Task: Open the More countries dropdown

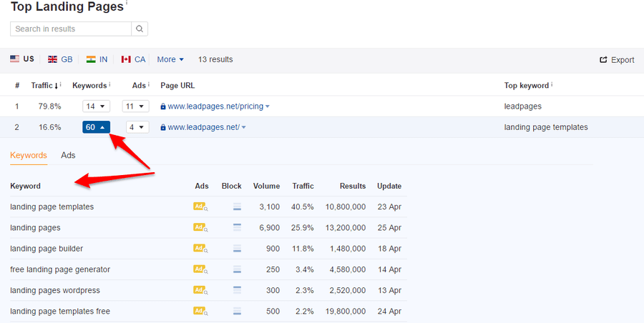Action: [170, 59]
